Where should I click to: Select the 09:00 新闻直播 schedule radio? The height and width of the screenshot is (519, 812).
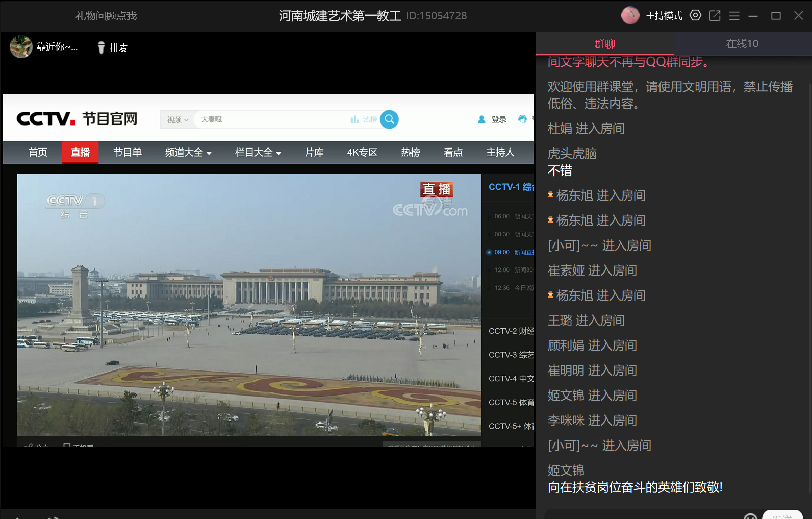coord(489,252)
